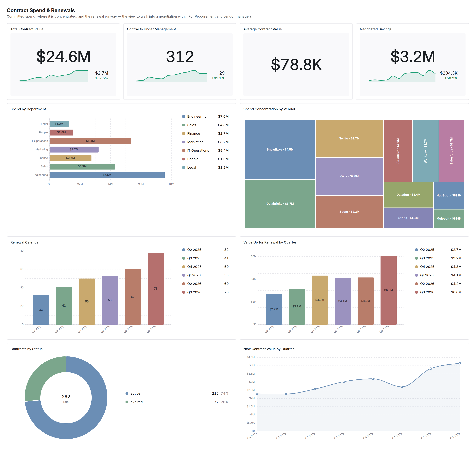Viewport: 476px width, 453px height.
Task: Click the Contracts by Status heading
Action: click(26, 349)
